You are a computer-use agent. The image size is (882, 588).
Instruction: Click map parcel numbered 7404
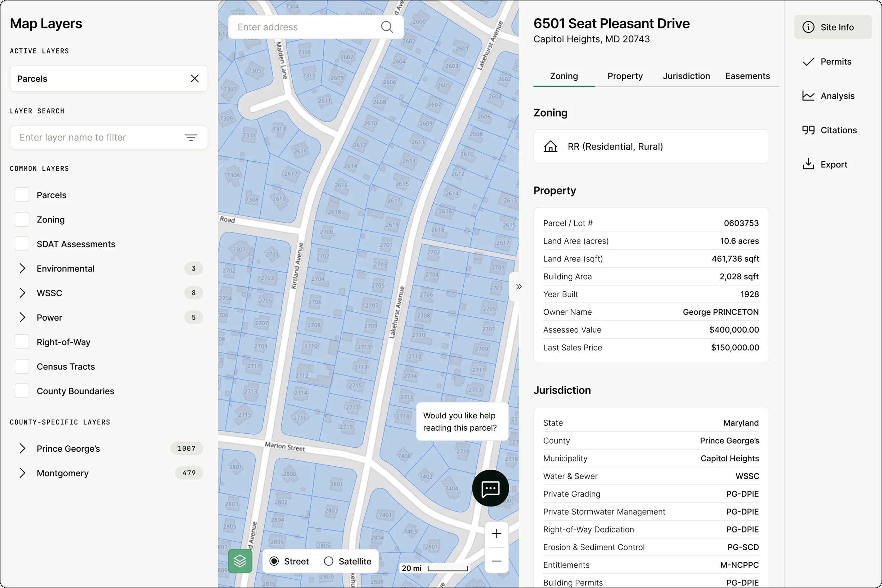coord(452,488)
